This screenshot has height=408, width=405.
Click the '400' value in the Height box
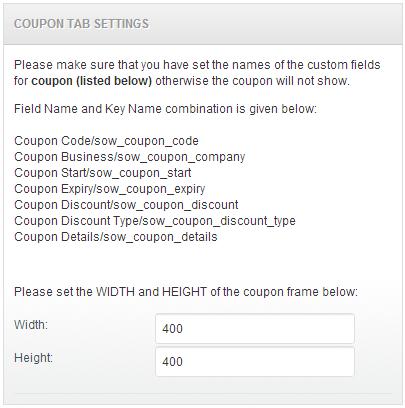pyautogui.click(x=172, y=362)
